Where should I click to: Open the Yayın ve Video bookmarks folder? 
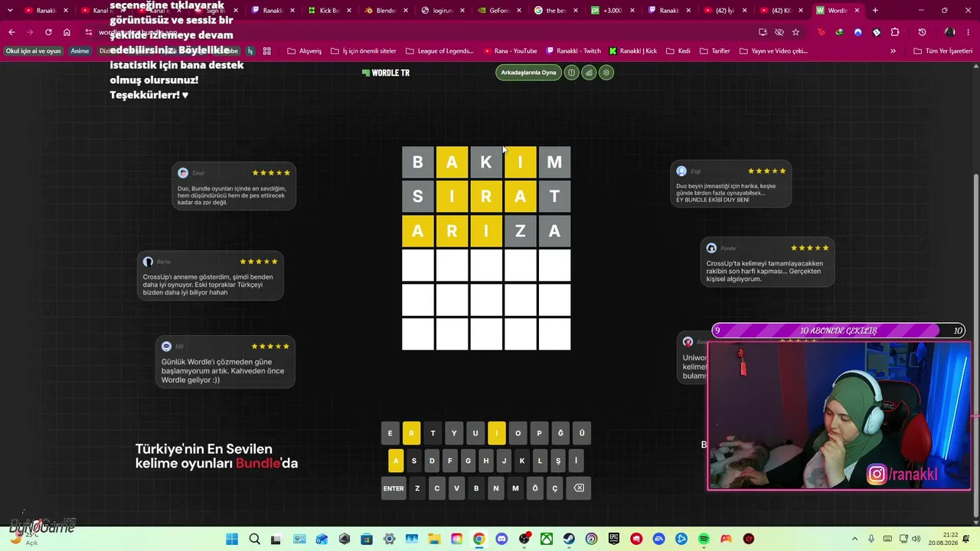tap(774, 51)
